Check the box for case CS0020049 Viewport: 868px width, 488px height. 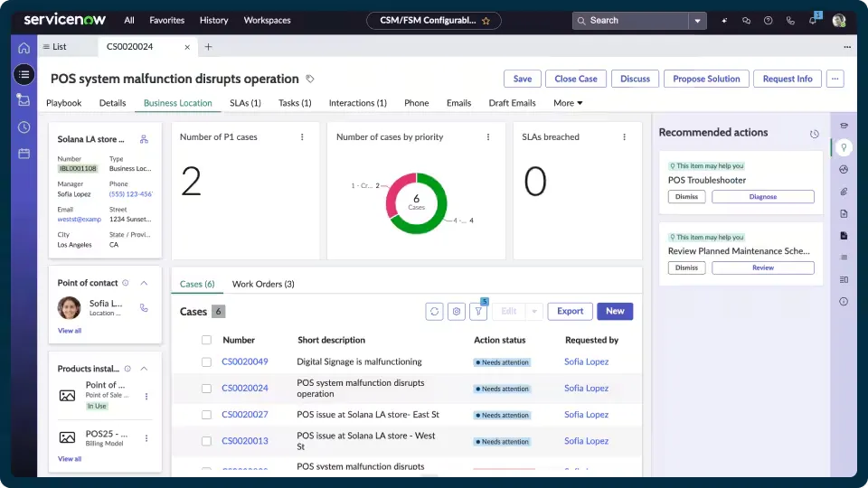tap(206, 361)
